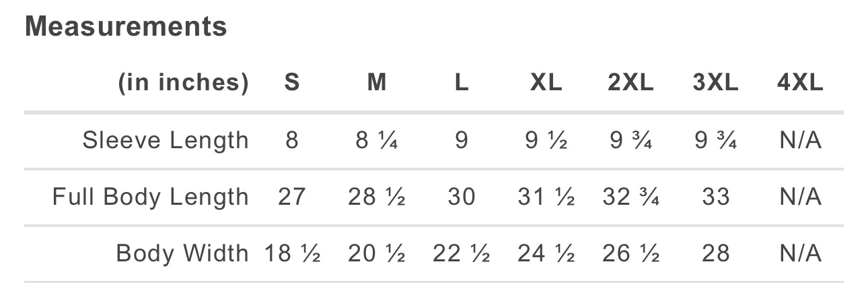Select the Body Width value 28

715,253
